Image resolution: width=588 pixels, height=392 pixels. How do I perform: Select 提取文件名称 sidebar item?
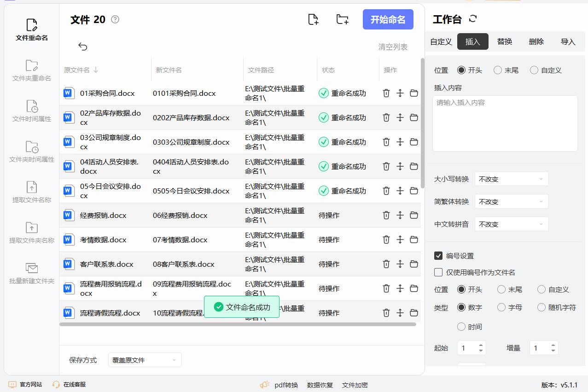click(x=32, y=192)
